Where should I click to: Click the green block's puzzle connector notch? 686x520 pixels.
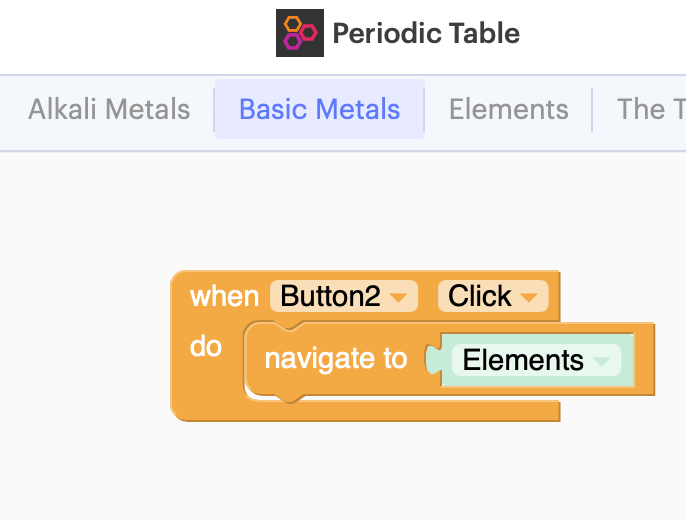433,360
